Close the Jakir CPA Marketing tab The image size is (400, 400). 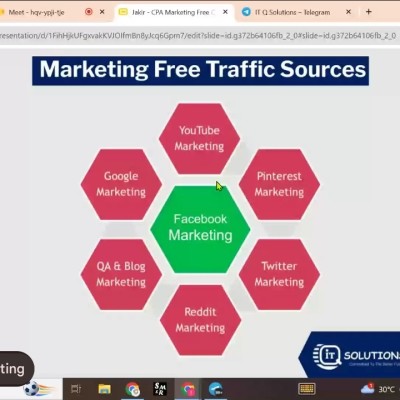click(225, 12)
